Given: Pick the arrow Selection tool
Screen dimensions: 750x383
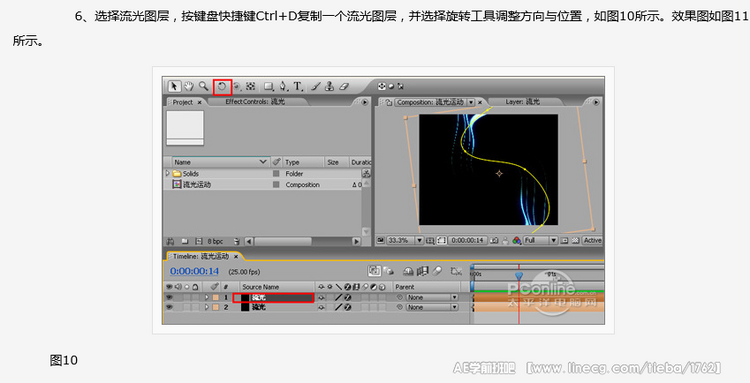Looking at the screenshot, I should [x=174, y=87].
